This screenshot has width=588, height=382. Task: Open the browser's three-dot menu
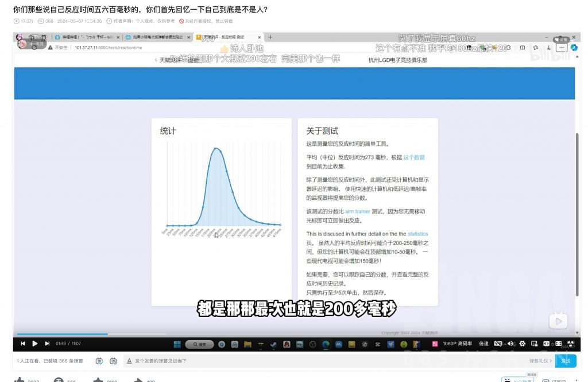click(562, 47)
